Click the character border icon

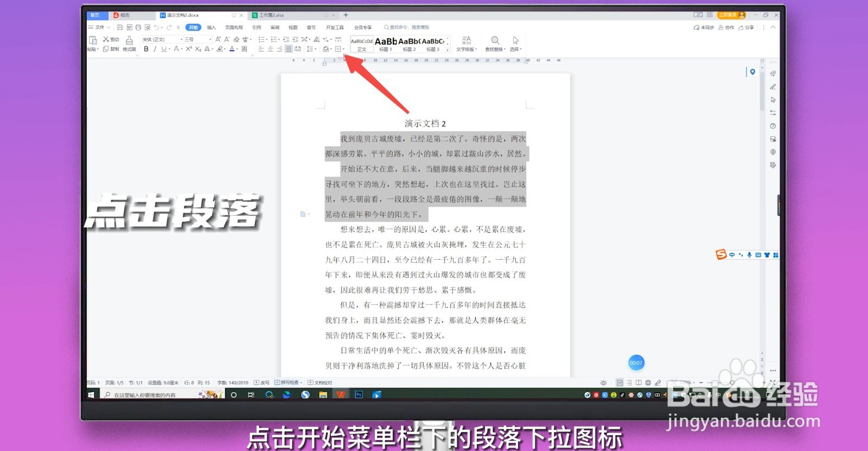click(x=244, y=49)
